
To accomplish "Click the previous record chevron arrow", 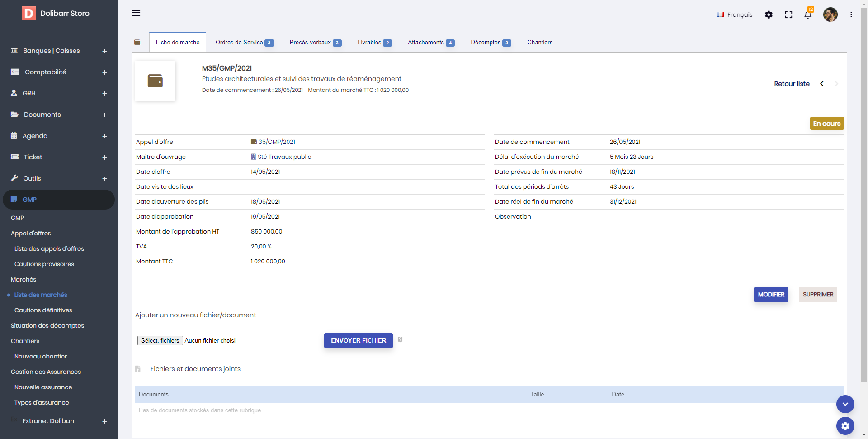I will [822, 84].
